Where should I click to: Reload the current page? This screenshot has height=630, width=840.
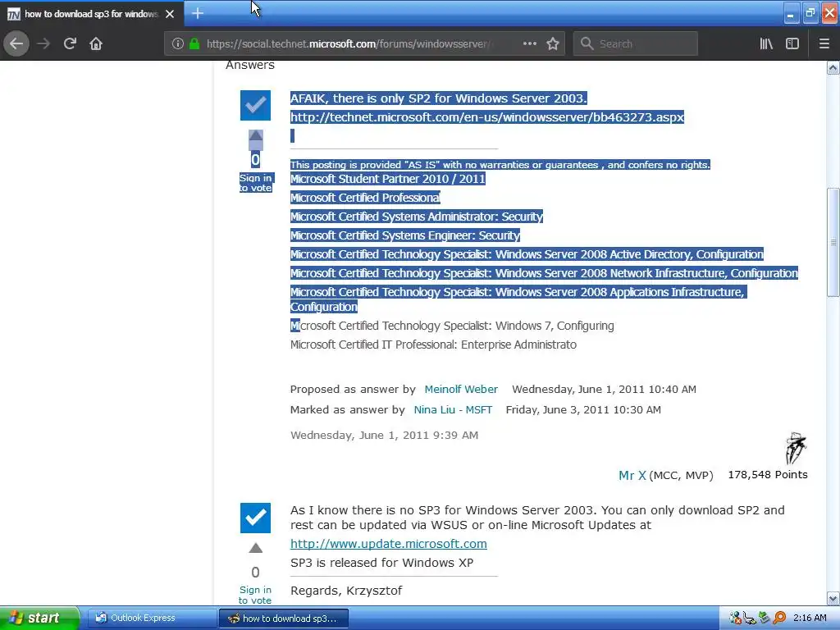pyautogui.click(x=70, y=43)
